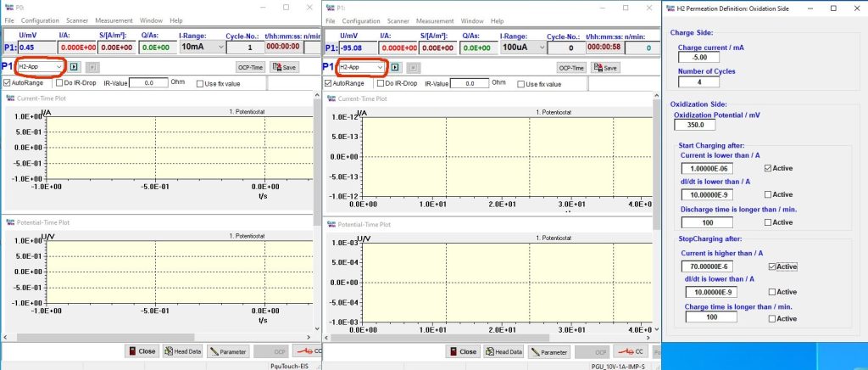
Task: Click Number of Cycles field
Action: 698,82
